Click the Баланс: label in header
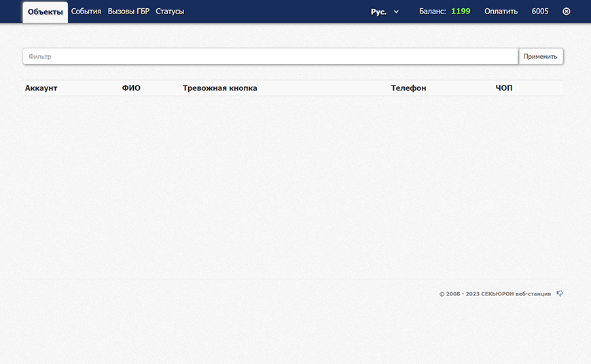The height and width of the screenshot is (364, 591). pos(432,12)
